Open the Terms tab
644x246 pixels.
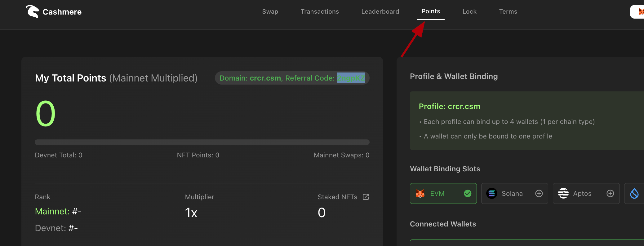(508, 11)
